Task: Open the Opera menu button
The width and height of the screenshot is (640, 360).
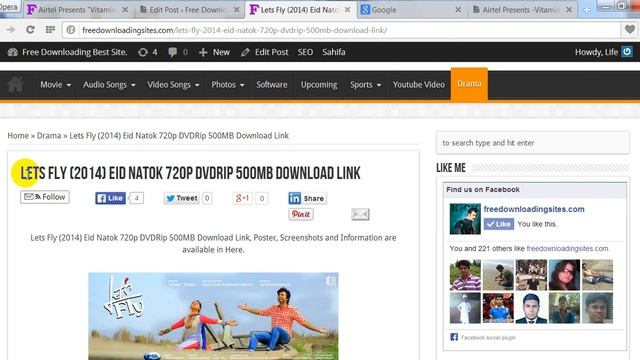Action: (10, 8)
